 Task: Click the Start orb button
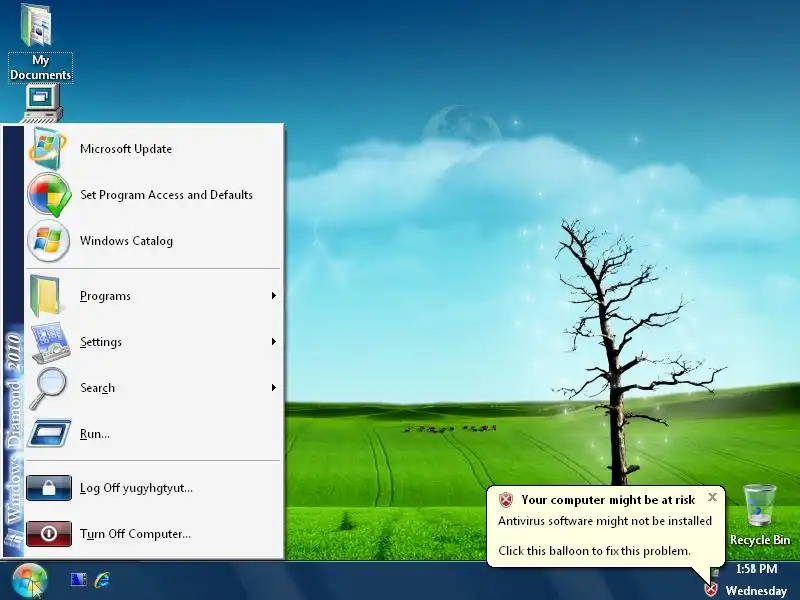[x=30, y=581]
